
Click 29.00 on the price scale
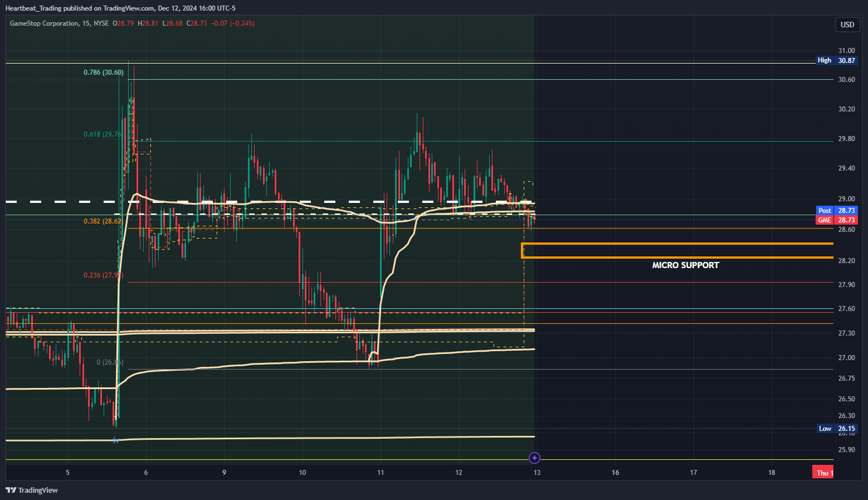(846, 199)
